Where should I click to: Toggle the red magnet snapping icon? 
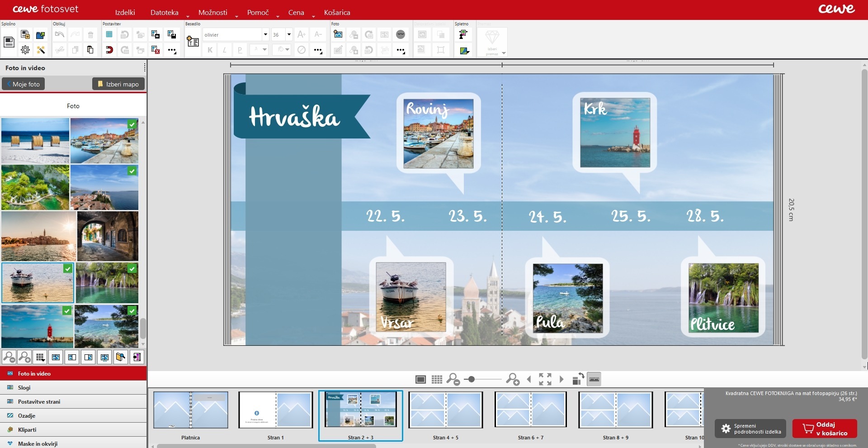click(x=109, y=50)
